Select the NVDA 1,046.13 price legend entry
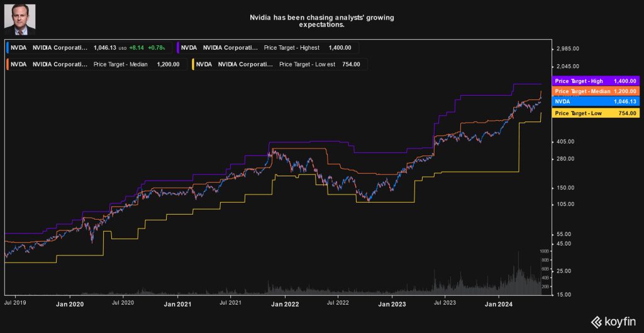 click(89, 47)
